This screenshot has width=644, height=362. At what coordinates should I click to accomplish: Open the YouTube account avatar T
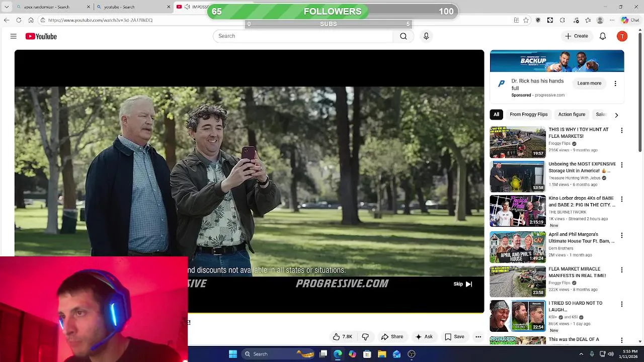click(x=622, y=36)
